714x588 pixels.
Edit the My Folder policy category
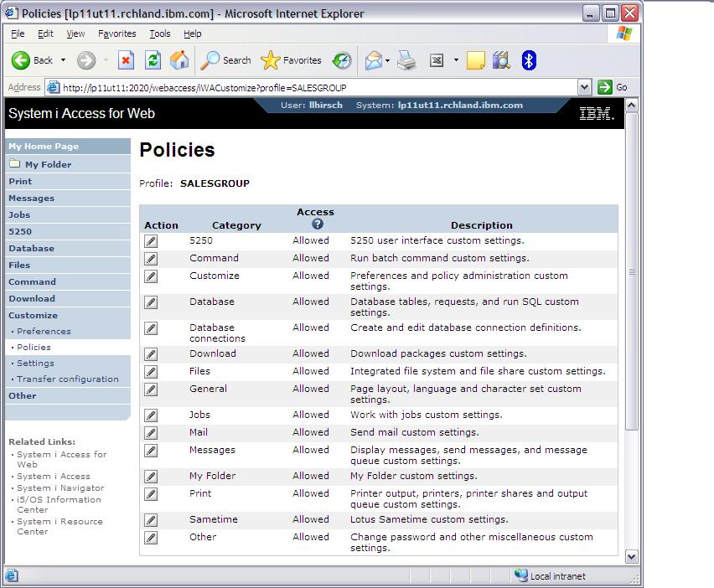click(151, 477)
